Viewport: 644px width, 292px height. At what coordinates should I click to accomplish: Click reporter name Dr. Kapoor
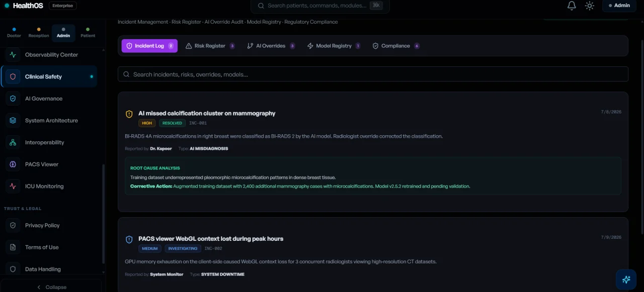coord(161,149)
